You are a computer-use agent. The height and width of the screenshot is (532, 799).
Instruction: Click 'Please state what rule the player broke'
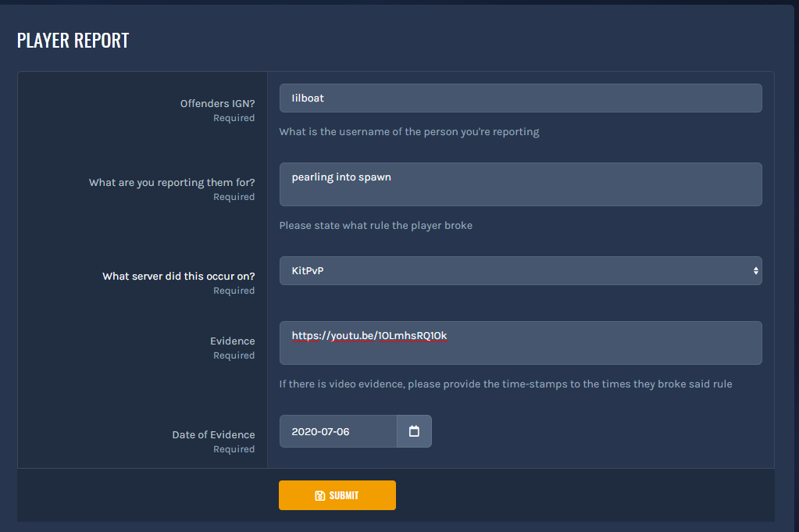tap(376, 225)
